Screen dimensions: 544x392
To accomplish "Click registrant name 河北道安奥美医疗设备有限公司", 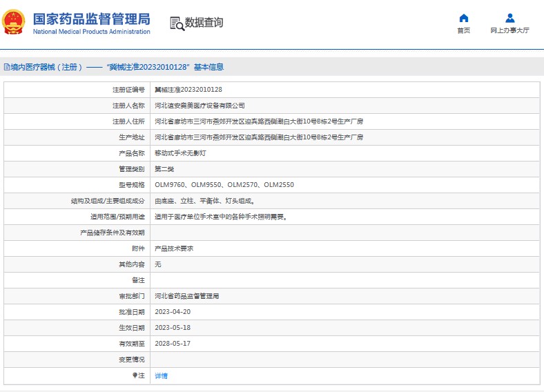I will point(200,106).
